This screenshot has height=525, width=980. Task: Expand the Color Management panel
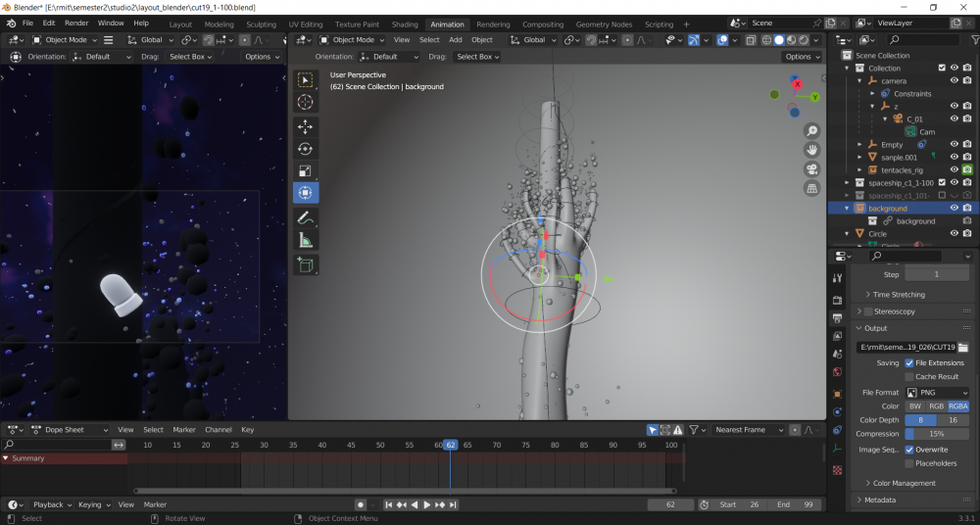[904, 483]
